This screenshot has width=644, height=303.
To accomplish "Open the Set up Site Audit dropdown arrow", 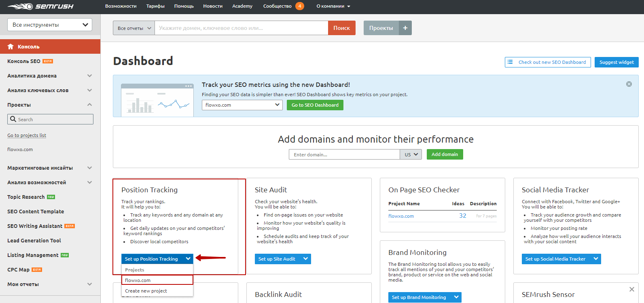I will click(305, 259).
